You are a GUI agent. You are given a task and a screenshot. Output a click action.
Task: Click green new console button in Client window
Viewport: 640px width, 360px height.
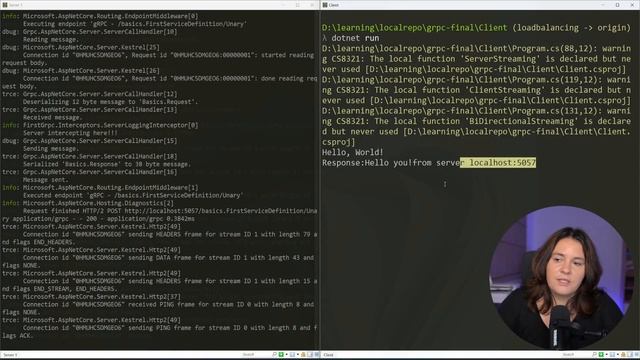pyautogui.click(x=601, y=355)
